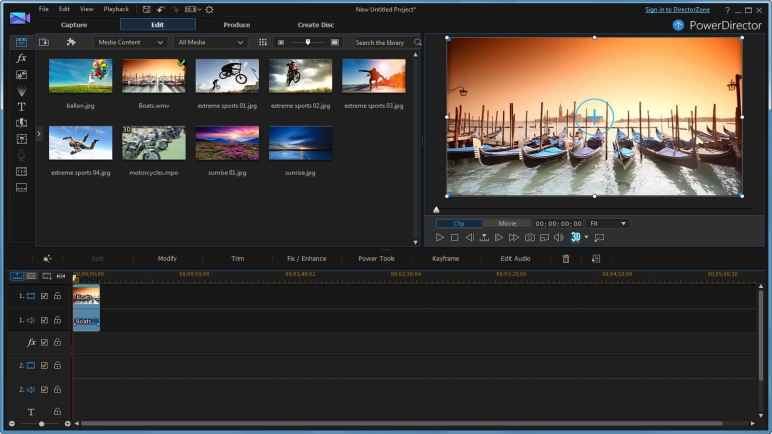This screenshot has width=772, height=434.
Task: Open the Fit zoom dropdown in preview
Action: [x=608, y=223]
